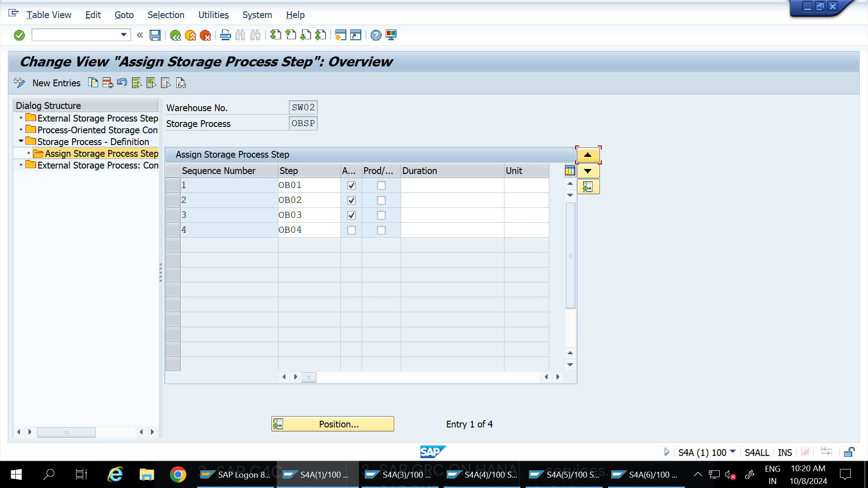Screen dimensions: 868x488
Task: Enable the Active checkbox for step OB04
Action: tap(352, 230)
